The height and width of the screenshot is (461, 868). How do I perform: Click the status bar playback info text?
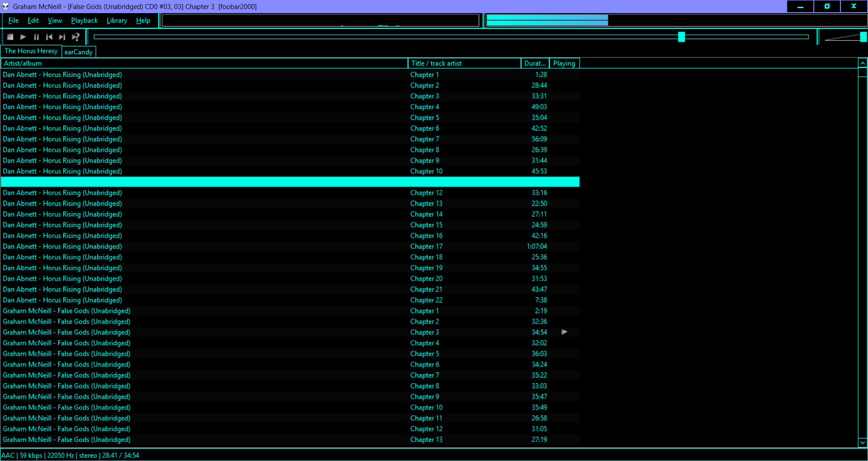[70, 455]
